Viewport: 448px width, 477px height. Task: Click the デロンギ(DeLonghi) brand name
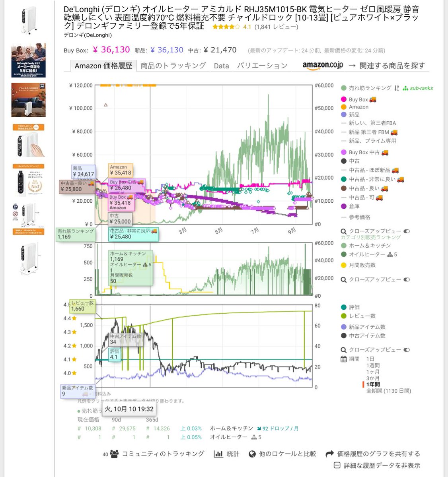[x=88, y=35]
